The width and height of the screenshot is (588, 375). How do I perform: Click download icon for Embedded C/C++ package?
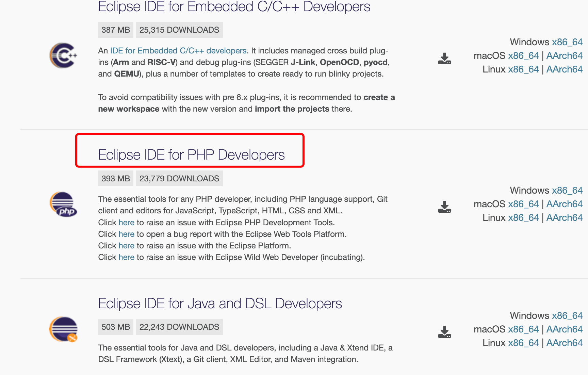[444, 59]
